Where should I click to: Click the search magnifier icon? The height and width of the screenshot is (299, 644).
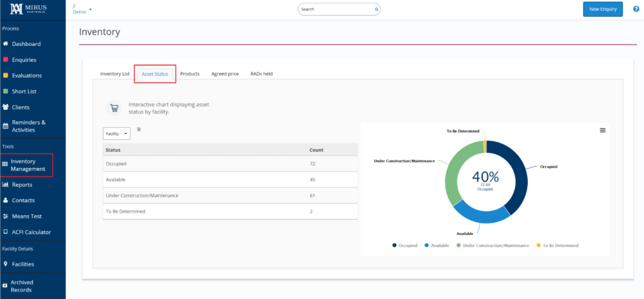[376, 9]
